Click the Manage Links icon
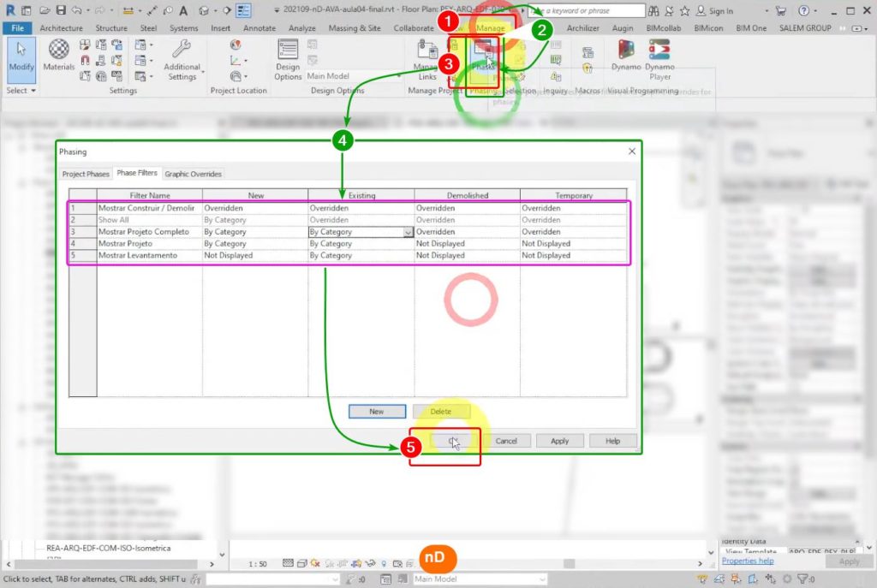The width and height of the screenshot is (877, 588). [x=426, y=58]
